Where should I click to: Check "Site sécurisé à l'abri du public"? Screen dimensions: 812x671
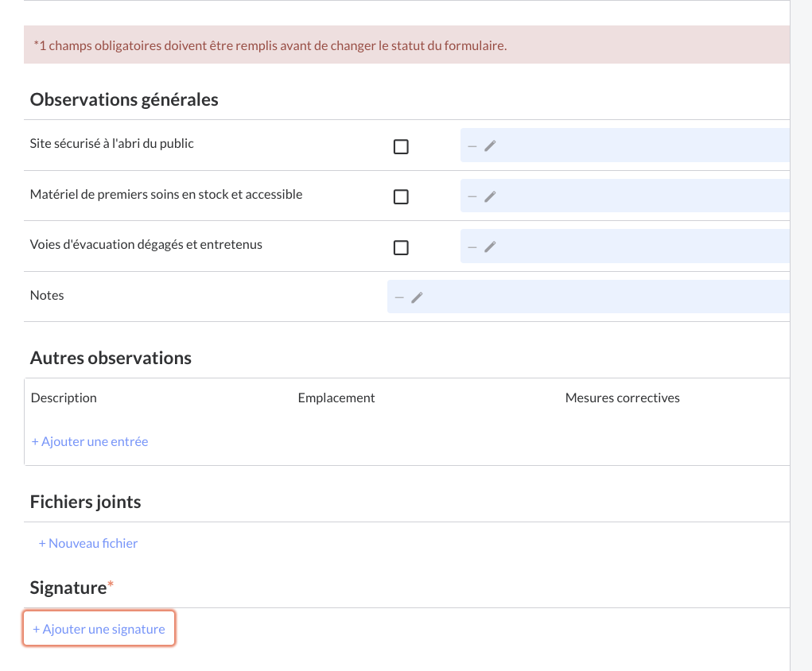tap(401, 146)
